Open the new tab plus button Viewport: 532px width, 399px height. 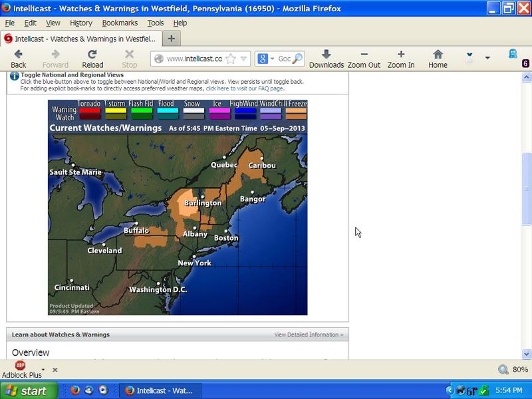coord(171,39)
